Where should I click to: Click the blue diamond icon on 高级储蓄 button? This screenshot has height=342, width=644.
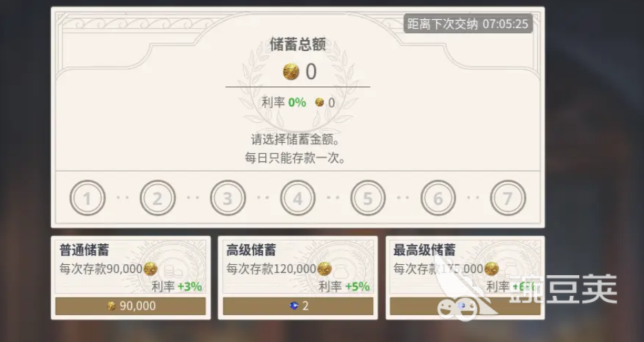pyautogui.click(x=294, y=306)
